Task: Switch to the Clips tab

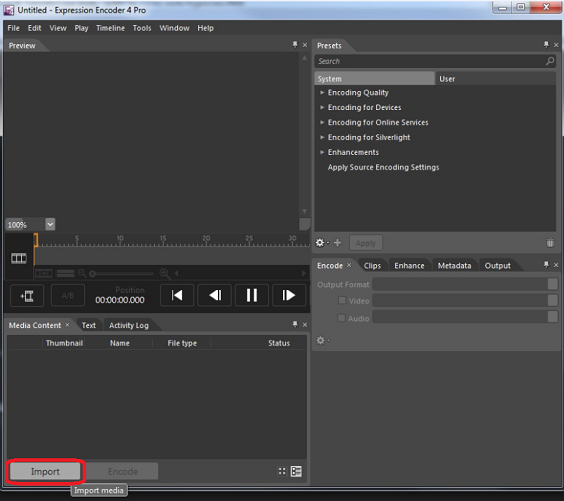Action: tap(372, 265)
